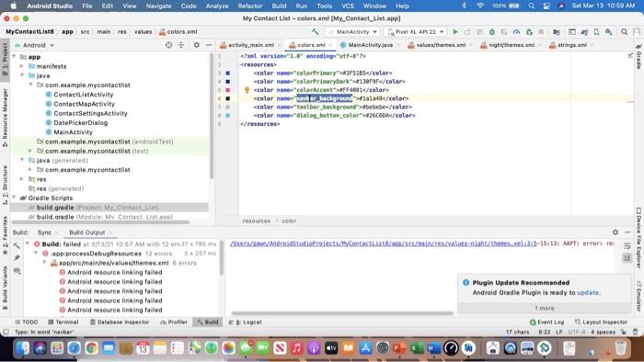The height and width of the screenshot is (362, 644).
Task: Hide the Project panel with minus icon
Action: click(x=209, y=45)
